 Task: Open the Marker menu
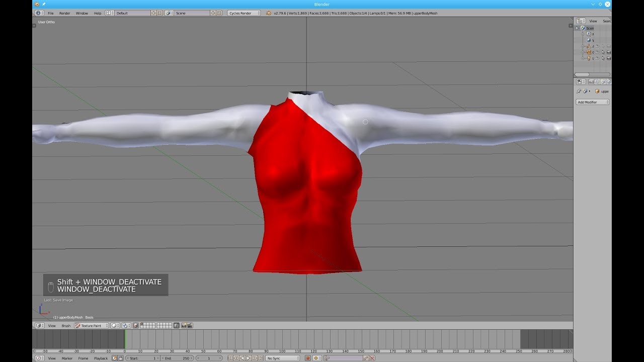point(67,358)
